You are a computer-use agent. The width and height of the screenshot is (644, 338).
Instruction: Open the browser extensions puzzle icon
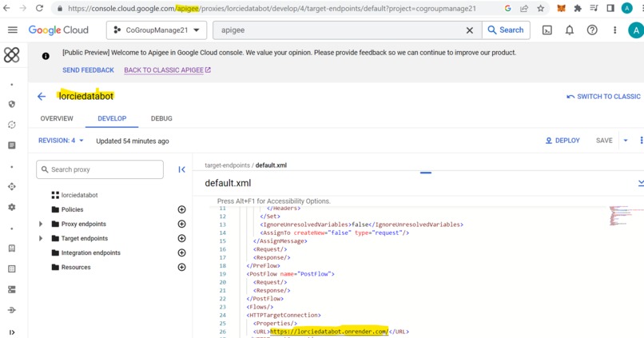tap(578, 8)
